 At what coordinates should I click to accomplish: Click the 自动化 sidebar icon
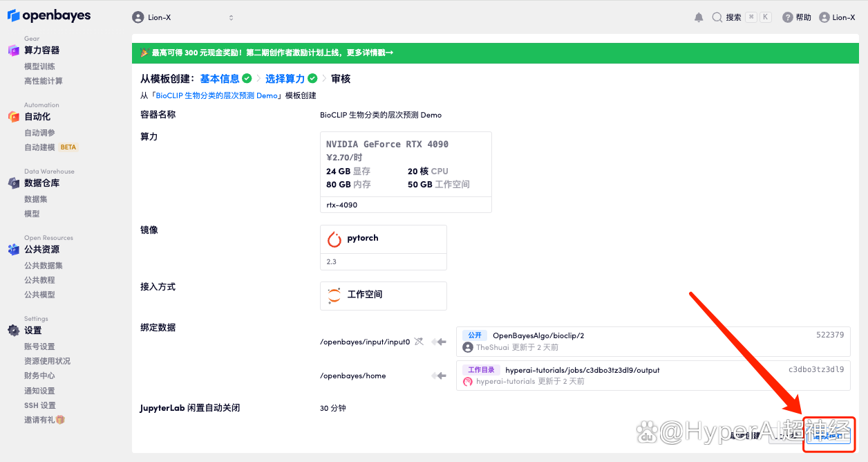click(x=13, y=116)
